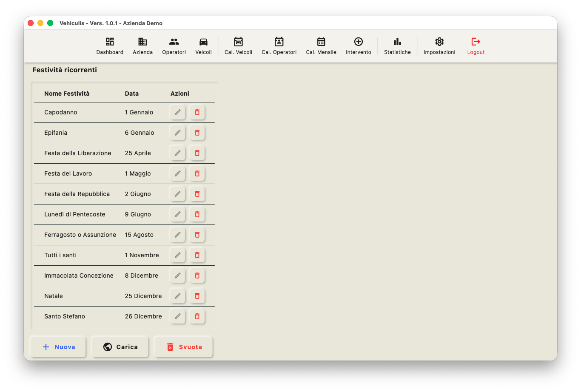Delete the Santo Stefano holiday
The width and height of the screenshot is (581, 392).
pyautogui.click(x=197, y=316)
